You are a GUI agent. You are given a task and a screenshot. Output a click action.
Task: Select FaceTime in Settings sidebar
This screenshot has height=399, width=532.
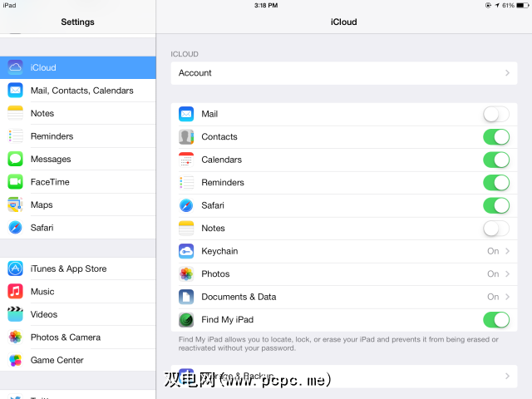pyautogui.click(x=78, y=182)
